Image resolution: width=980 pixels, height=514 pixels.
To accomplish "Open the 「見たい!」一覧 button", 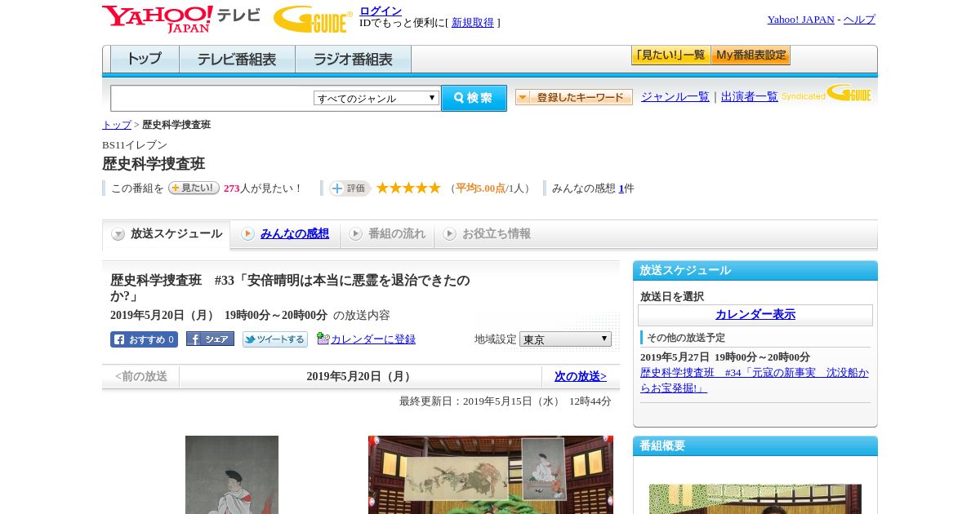I will [x=670, y=55].
